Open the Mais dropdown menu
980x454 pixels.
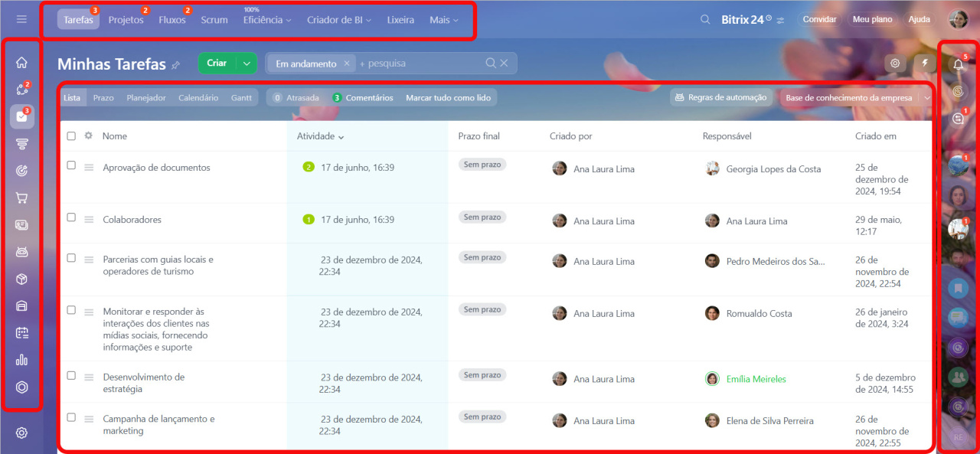[x=444, y=20]
